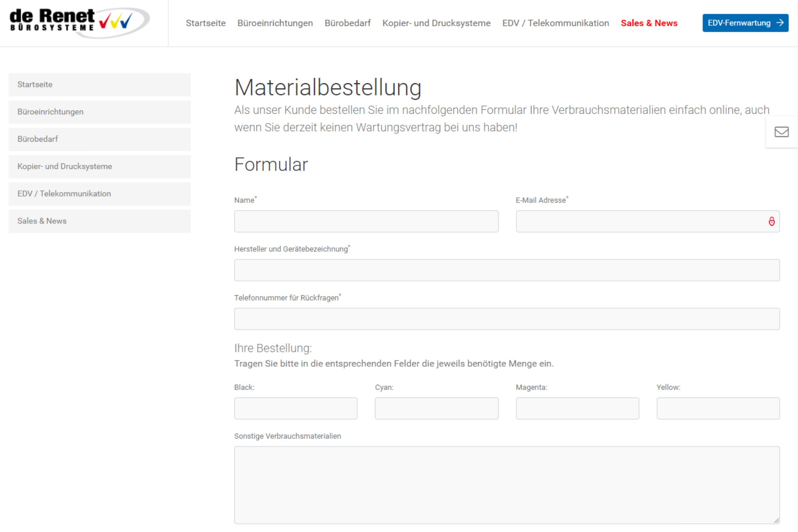Screen dimensions: 798x532
Task: Click the red lock icon in email field
Action: [x=771, y=221]
